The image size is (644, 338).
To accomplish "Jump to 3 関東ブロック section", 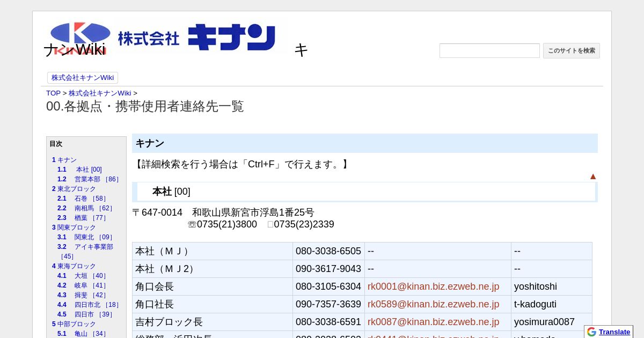I will 74,227.
